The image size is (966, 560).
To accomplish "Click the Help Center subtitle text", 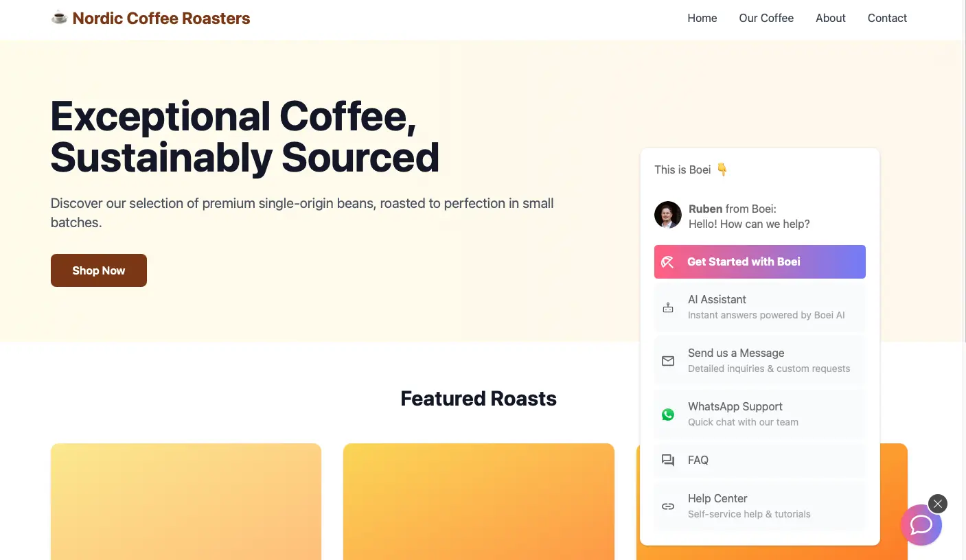I will click(x=749, y=514).
